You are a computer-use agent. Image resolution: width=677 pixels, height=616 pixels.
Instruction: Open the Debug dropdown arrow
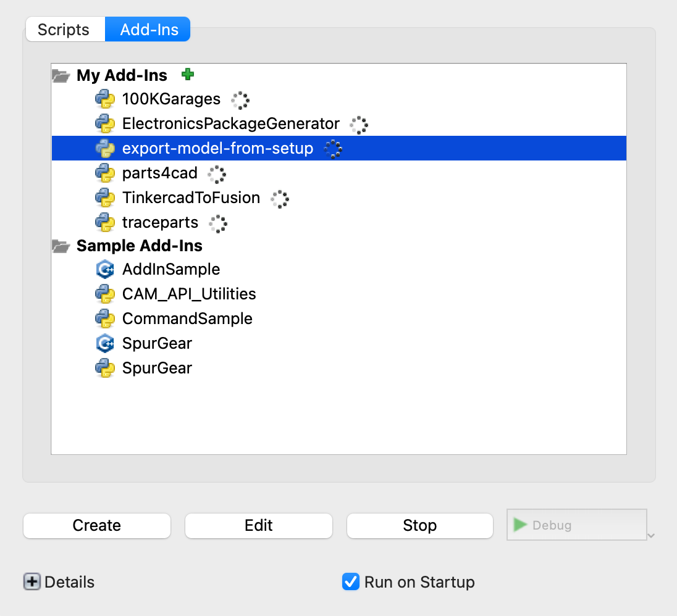pyautogui.click(x=651, y=535)
